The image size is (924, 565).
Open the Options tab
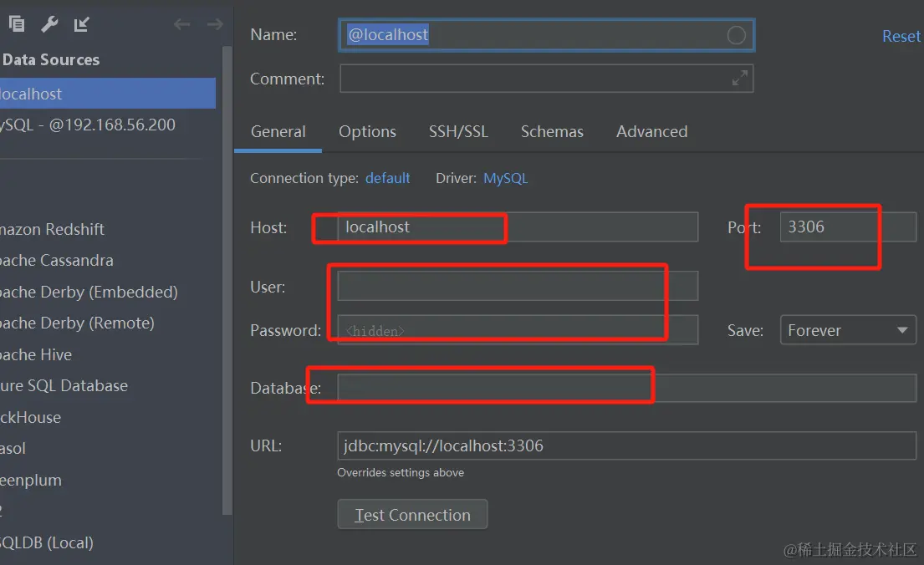367,131
